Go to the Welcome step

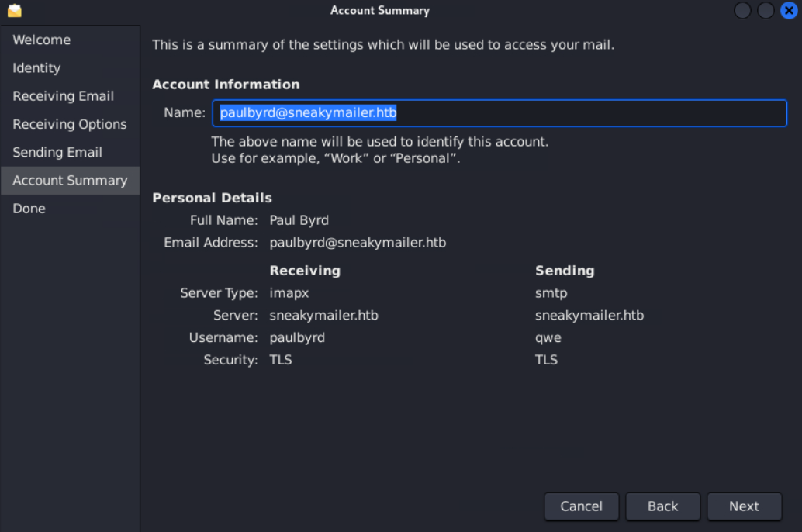(x=70, y=40)
